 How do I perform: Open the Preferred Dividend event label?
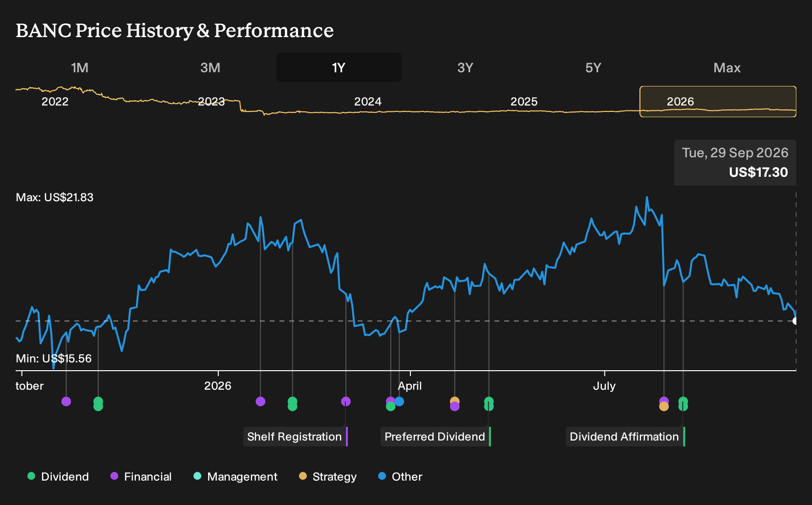point(436,437)
